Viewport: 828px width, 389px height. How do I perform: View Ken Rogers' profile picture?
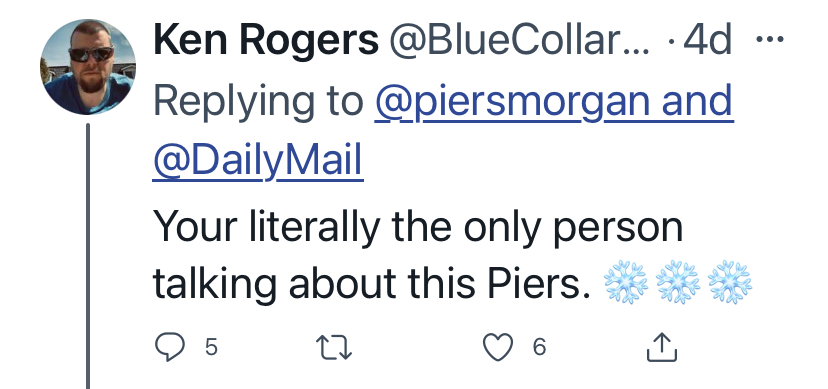click(88, 67)
